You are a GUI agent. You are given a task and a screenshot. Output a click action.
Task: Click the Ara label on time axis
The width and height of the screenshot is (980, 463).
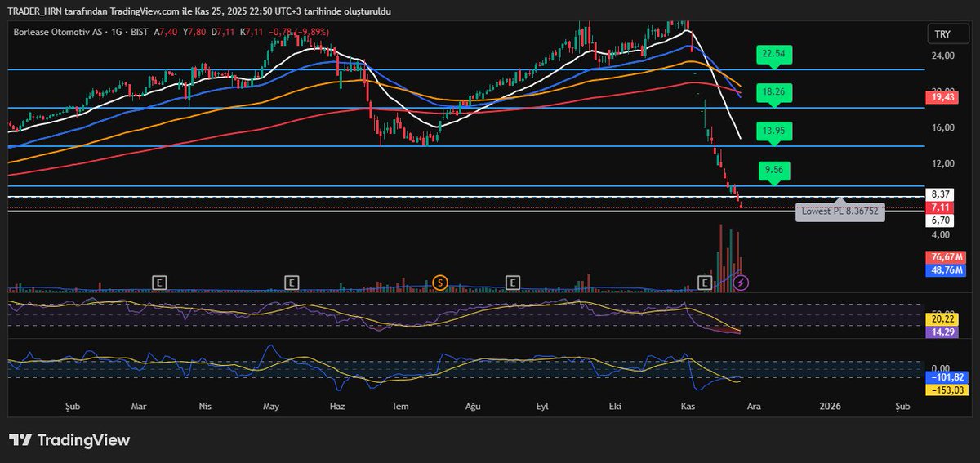(755, 406)
